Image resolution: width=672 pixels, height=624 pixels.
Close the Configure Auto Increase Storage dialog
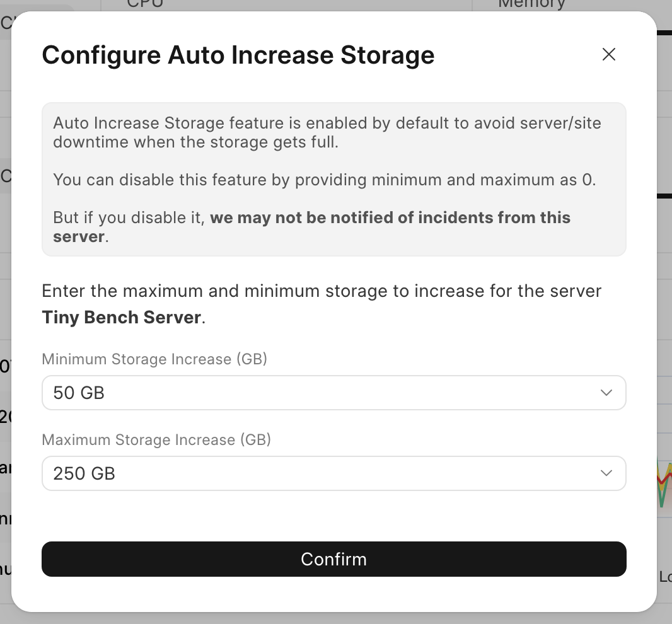[x=608, y=54]
